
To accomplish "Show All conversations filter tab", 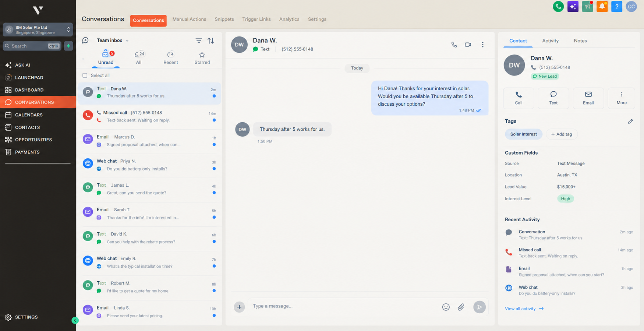I will (139, 58).
